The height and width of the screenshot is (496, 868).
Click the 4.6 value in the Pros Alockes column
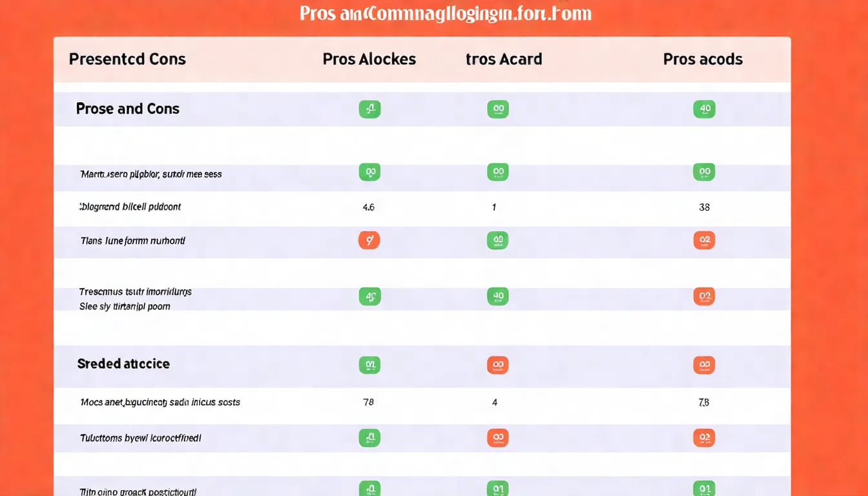[x=369, y=207]
